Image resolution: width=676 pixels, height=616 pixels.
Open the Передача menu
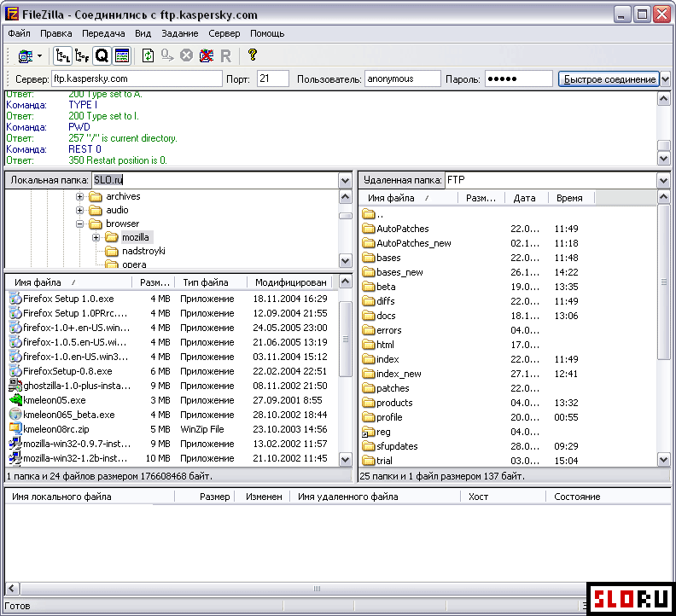click(103, 33)
